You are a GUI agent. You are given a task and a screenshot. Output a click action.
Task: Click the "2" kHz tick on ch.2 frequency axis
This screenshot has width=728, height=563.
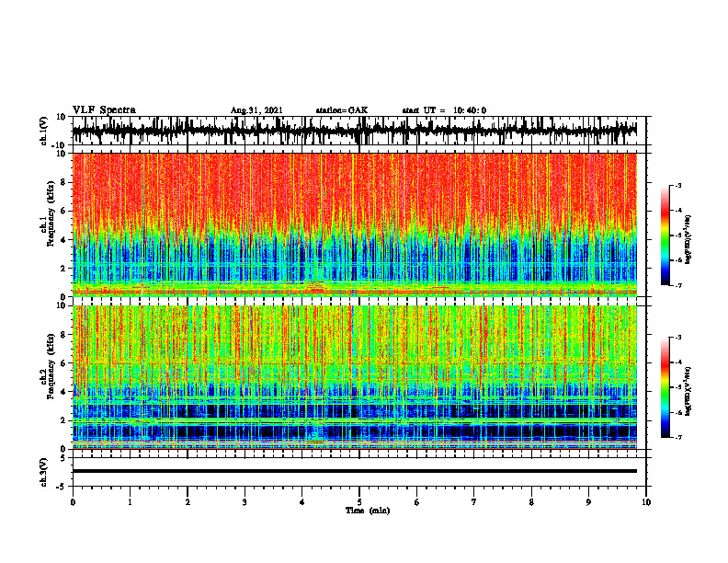(x=63, y=420)
